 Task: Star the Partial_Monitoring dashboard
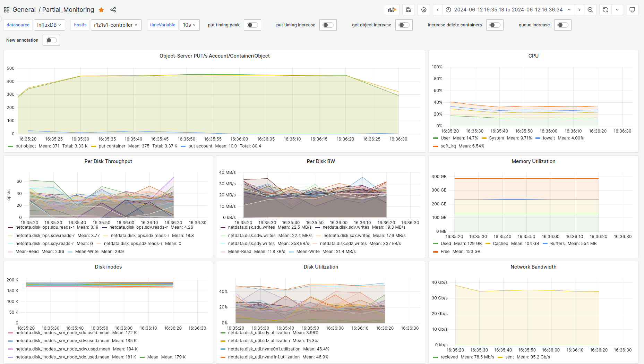[x=101, y=10]
